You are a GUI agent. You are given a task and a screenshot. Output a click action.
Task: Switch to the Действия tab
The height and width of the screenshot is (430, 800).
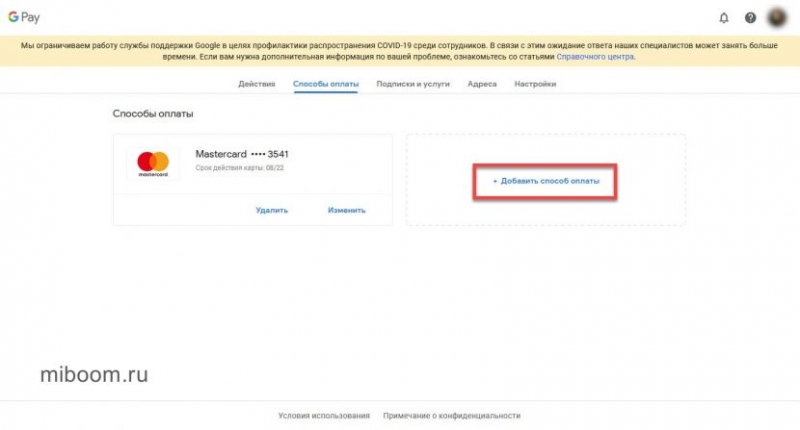257,84
